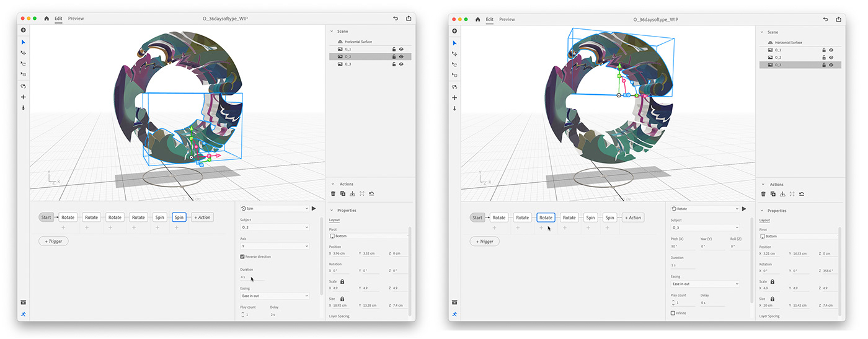Switch to the Edit tab in left window
Screen dimensions: 868x339
(x=58, y=19)
